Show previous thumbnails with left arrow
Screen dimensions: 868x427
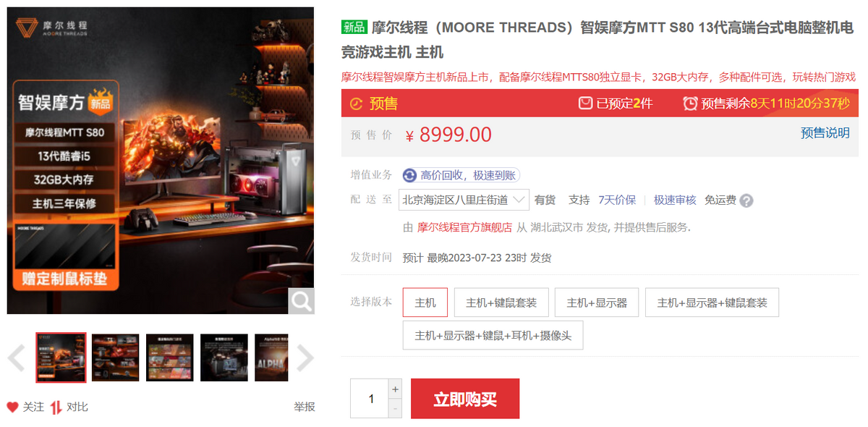click(17, 358)
